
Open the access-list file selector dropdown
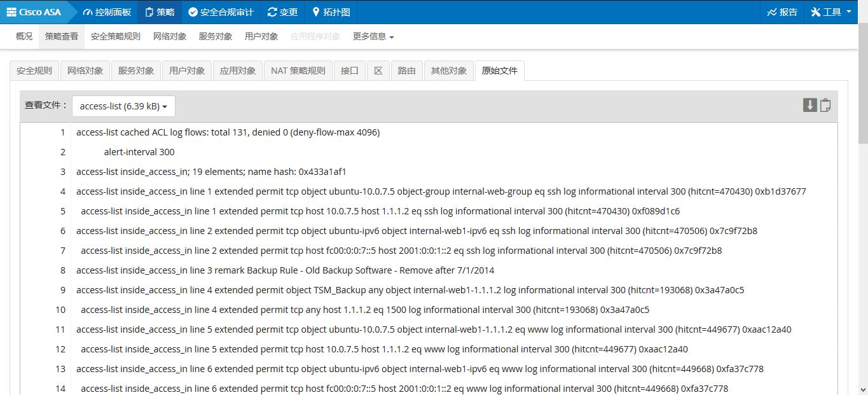click(x=123, y=106)
